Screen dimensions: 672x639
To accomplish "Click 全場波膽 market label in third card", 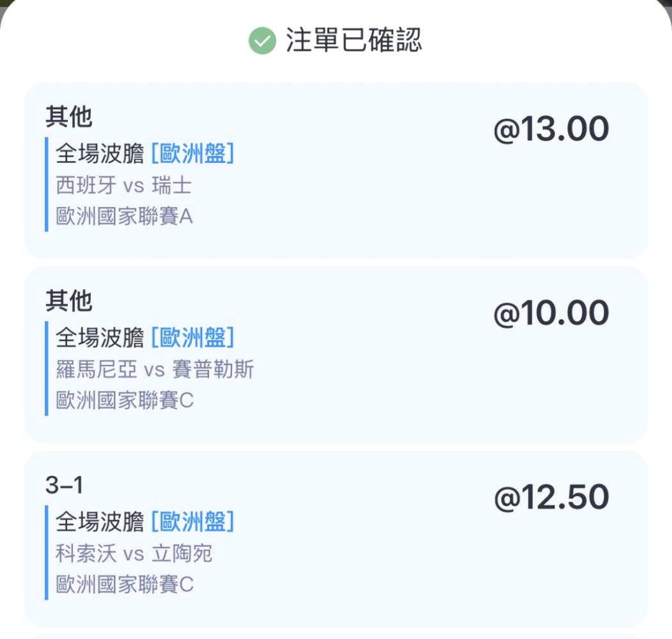I will [100, 521].
